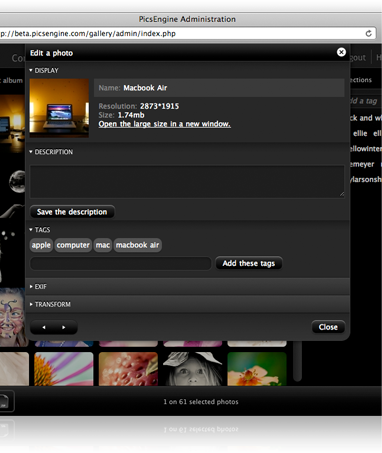This screenshot has width=382, height=453.
Task: Click the Macbook Air name field
Action: (219, 88)
